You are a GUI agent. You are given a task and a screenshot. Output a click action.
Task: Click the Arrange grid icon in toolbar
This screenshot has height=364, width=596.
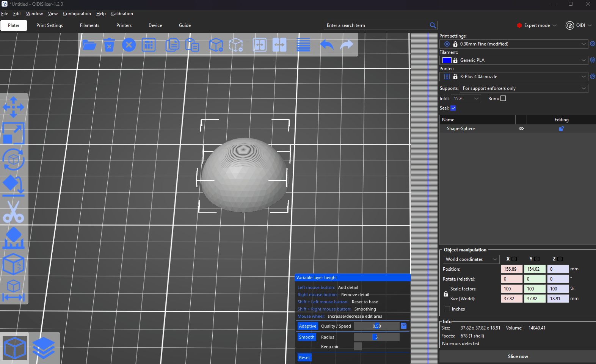[149, 45]
